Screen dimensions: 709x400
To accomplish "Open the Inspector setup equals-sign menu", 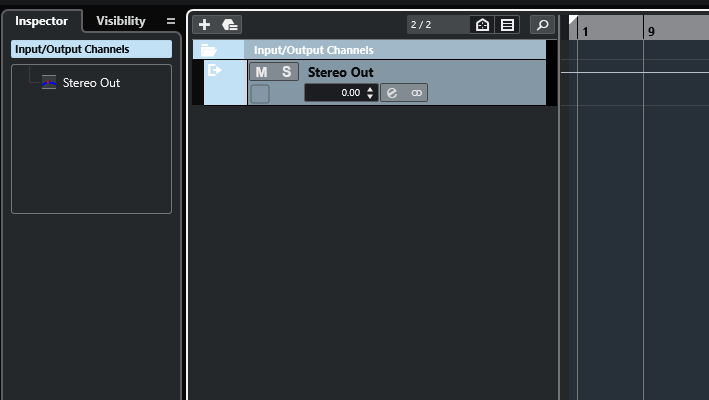I will 170,21.
